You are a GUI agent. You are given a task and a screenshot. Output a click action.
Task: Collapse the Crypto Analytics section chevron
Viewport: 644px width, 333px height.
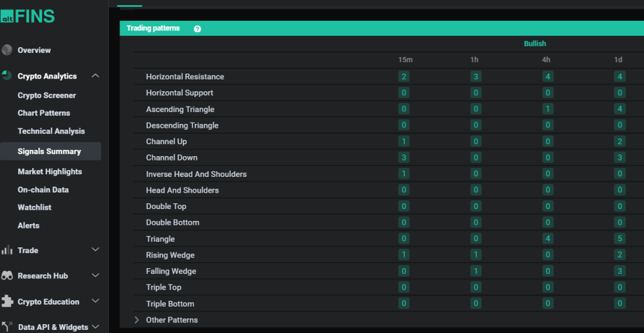point(96,76)
